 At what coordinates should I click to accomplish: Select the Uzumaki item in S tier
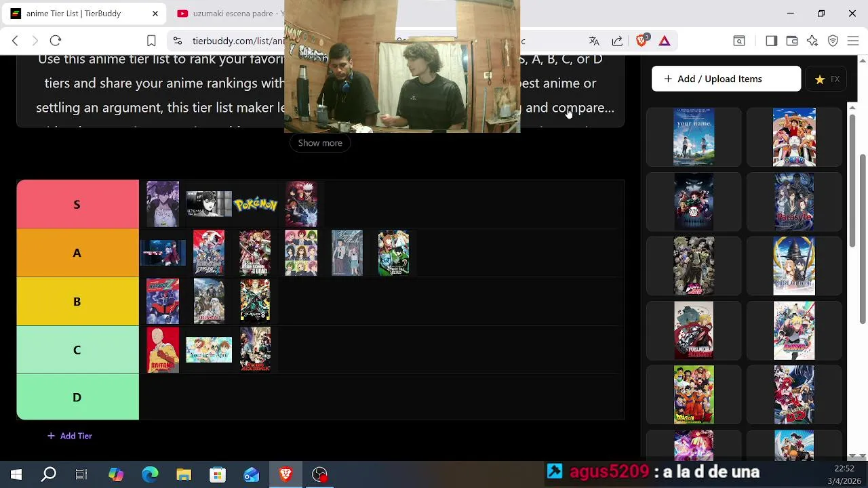coord(209,204)
